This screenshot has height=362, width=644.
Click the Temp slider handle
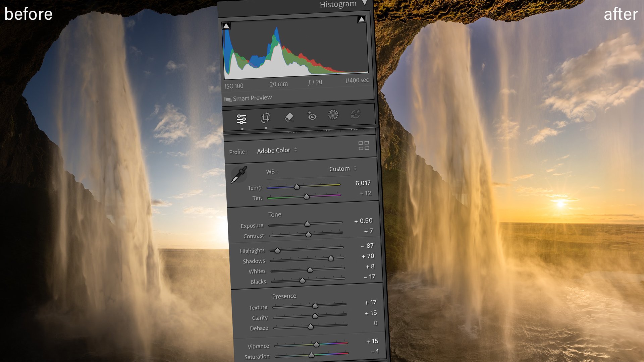coord(297,187)
